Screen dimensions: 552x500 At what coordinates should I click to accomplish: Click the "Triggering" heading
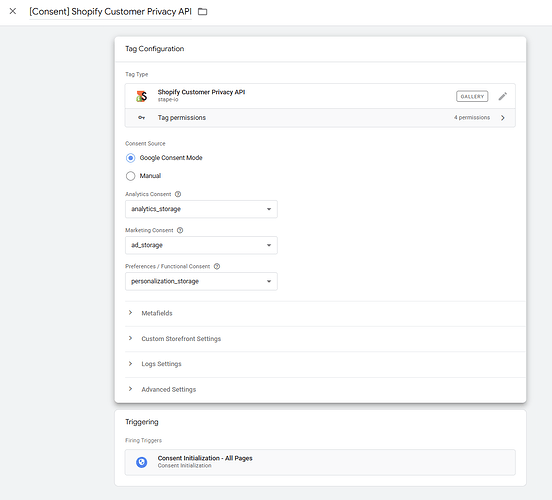(x=142, y=422)
